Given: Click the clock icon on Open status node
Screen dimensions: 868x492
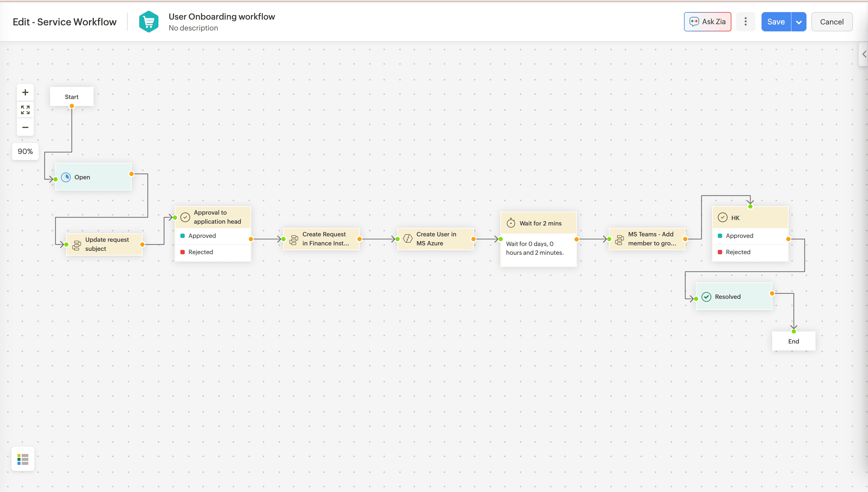Looking at the screenshot, I should tap(66, 177).
